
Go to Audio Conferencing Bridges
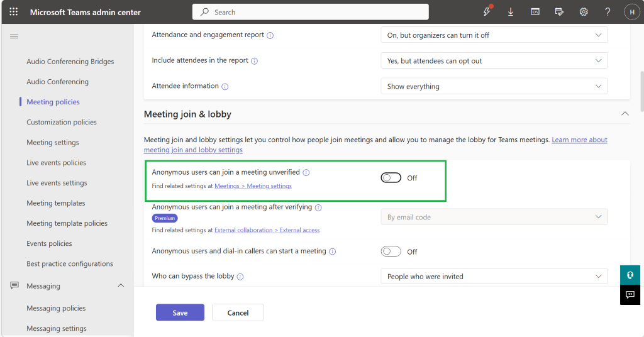click(70, 62)
